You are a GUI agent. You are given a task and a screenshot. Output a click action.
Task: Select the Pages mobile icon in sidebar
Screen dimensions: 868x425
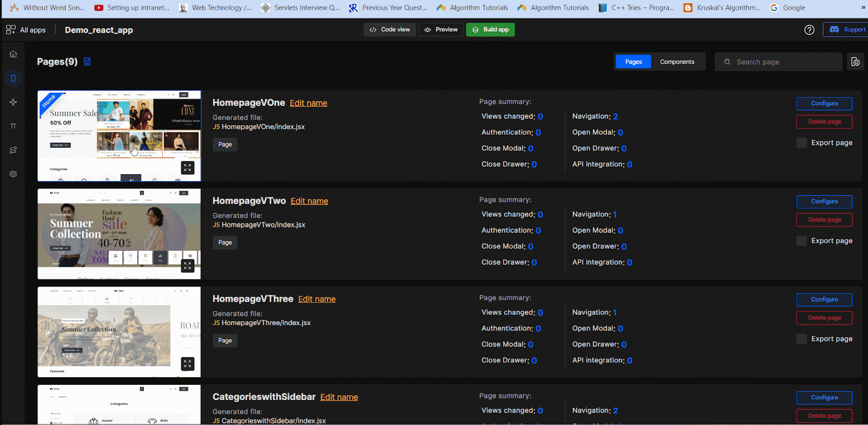[x=13, y=78]
